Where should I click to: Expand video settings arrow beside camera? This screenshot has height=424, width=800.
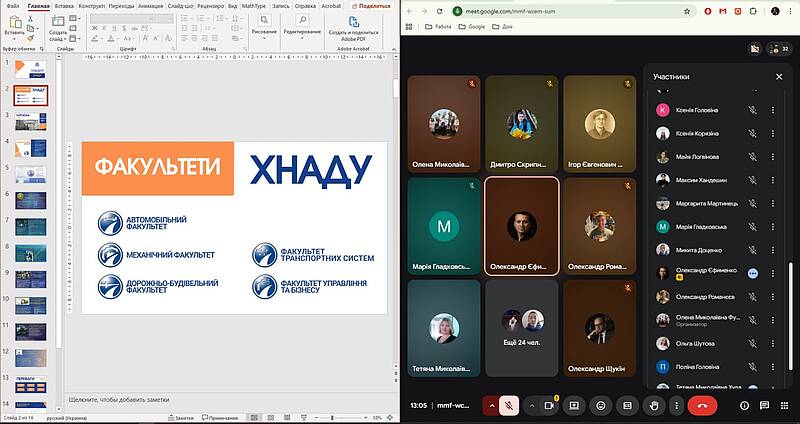[x=531, y=405]
